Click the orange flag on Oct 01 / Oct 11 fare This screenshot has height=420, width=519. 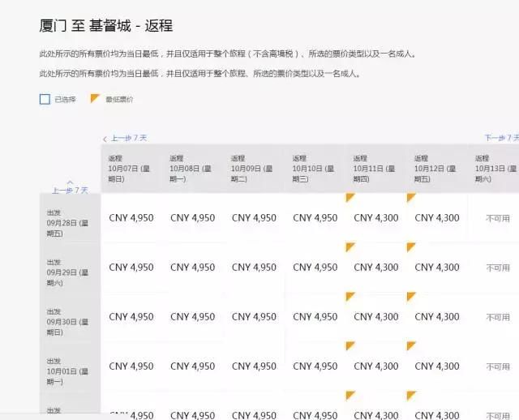pos(350,346)
